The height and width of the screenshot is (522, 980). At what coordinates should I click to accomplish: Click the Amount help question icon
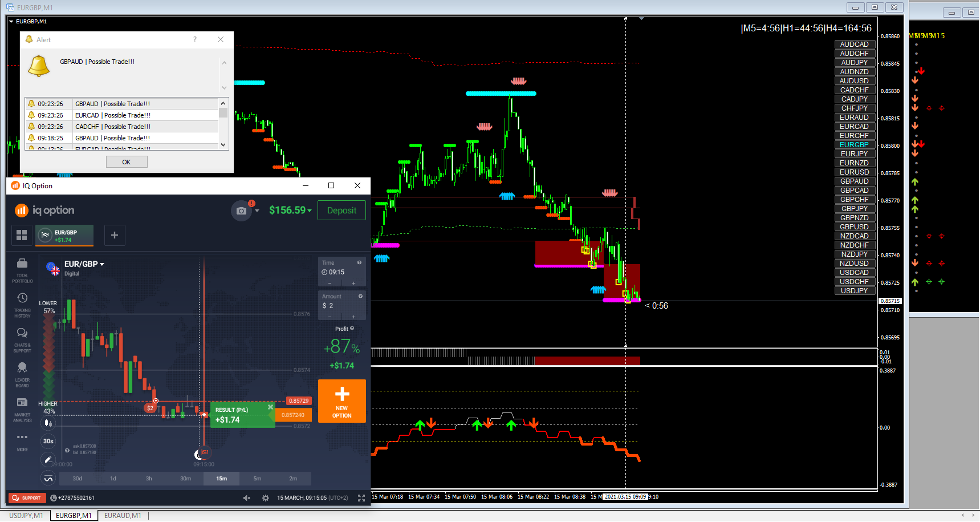(360, 296)
